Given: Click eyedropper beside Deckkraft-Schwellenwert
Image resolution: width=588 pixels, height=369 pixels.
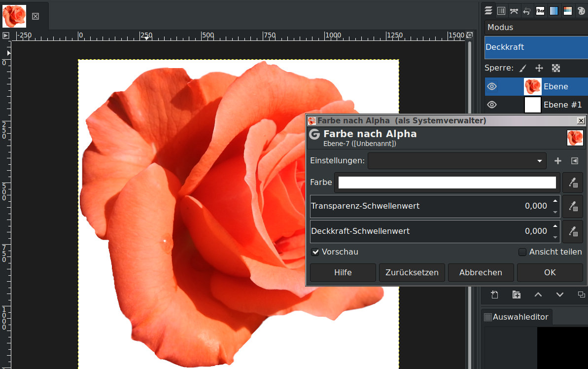Looking at the screenshot, I should click(x=572, y=231).
